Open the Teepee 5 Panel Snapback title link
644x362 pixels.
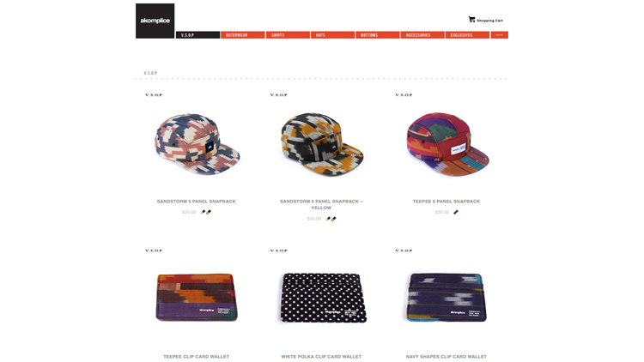click(x=446, y=202)
